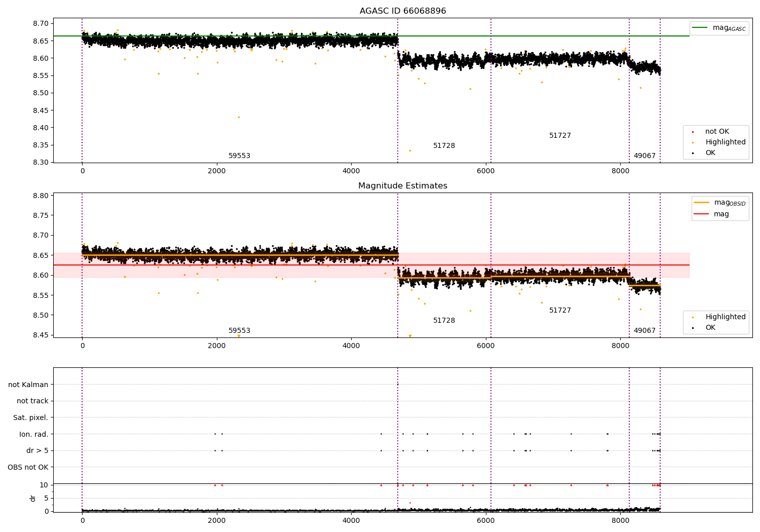760x532 pixels.
Task: Select the 51727 label in the Magnitude Estimates plot
Action: pyautogui.click(x=560, y=311)
